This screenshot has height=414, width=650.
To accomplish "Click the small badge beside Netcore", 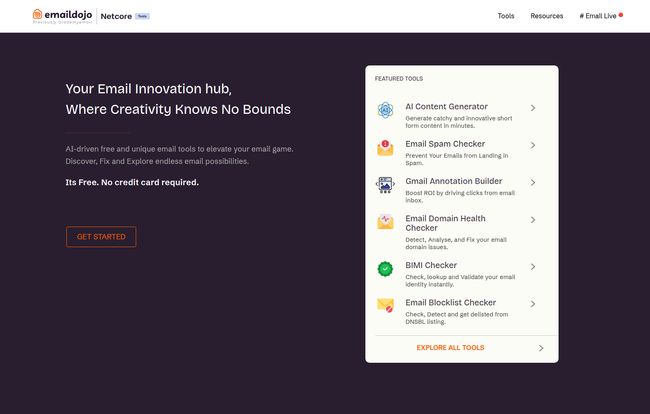I will [x=142, y=16].
